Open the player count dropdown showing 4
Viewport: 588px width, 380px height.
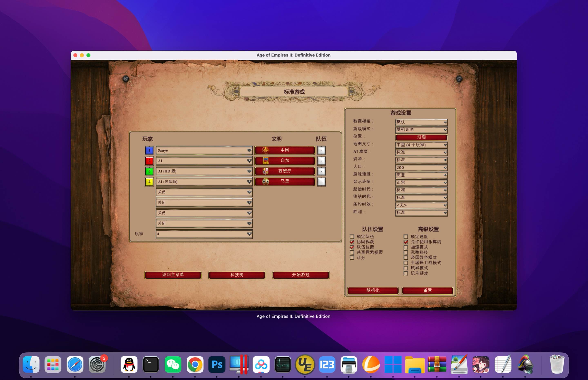tap(204, 234)
